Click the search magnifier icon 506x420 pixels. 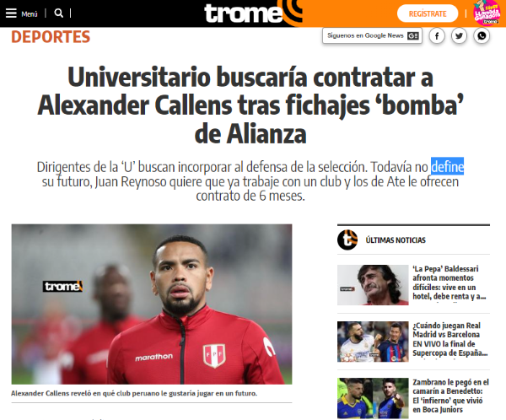click(59, 13)
